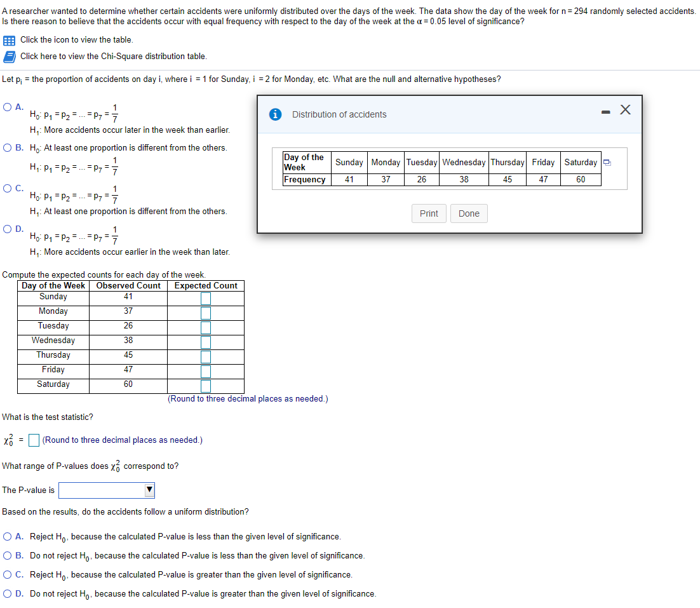
Task: Click the Done button
Action: 469,213
